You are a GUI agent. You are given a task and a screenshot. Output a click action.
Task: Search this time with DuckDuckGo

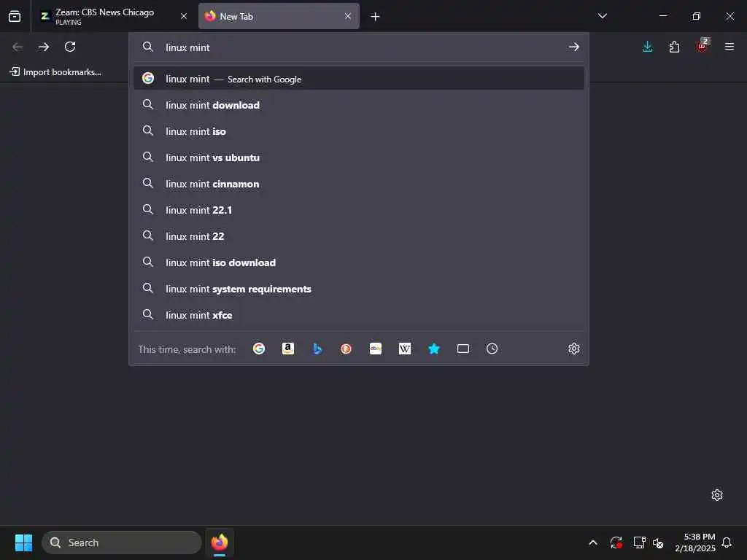point(347,349)
